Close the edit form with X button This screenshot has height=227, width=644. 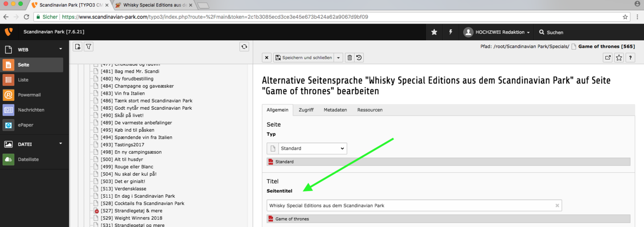coord(266,58)
